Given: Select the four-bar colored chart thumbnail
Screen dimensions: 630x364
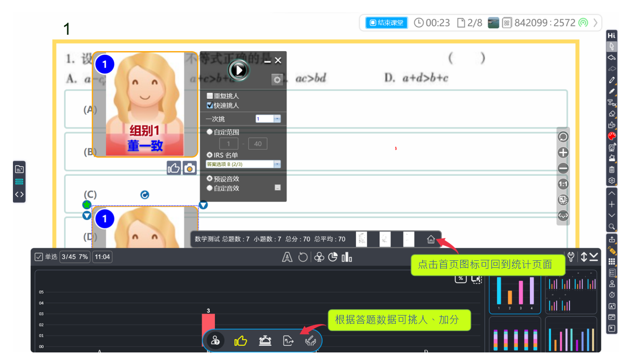Looking at the screenshot, I should coord(515,291).
